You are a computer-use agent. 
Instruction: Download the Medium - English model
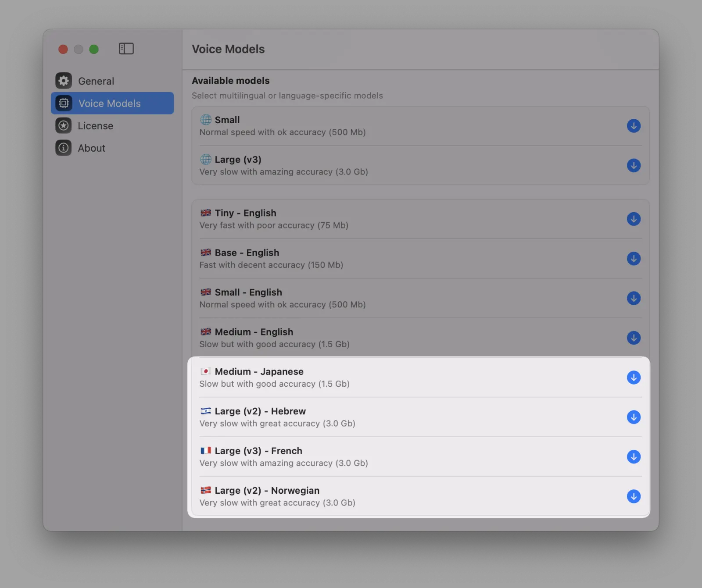click(634, 338)
